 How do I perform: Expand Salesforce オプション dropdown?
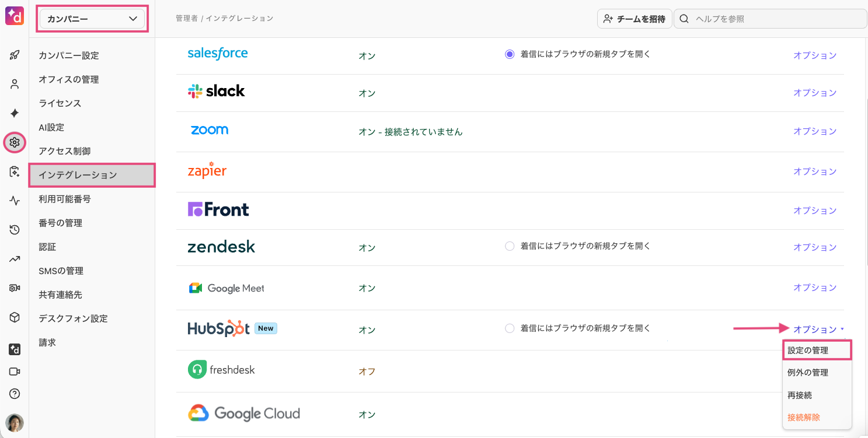[815, 55]
